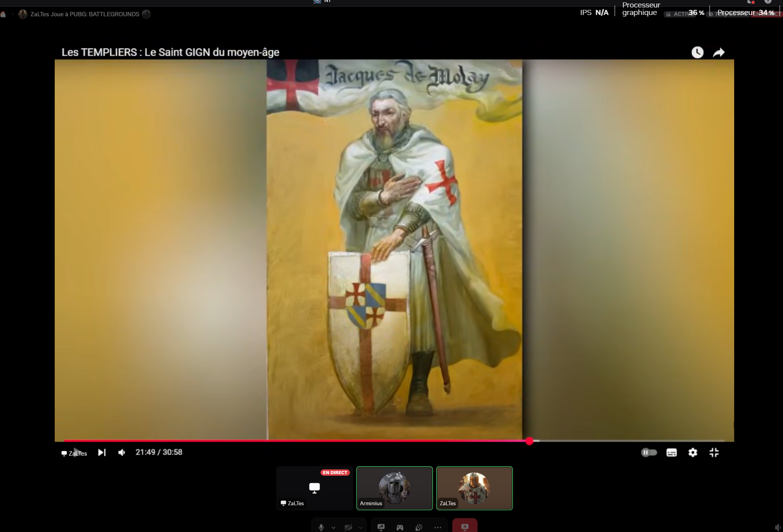Click the EN DIRECT live badge

335,473
